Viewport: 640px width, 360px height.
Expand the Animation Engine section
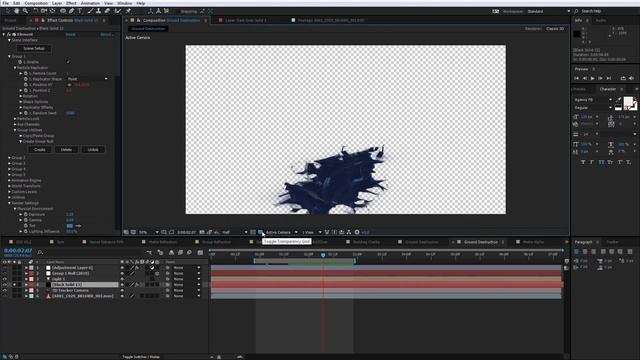click(9, 180)
